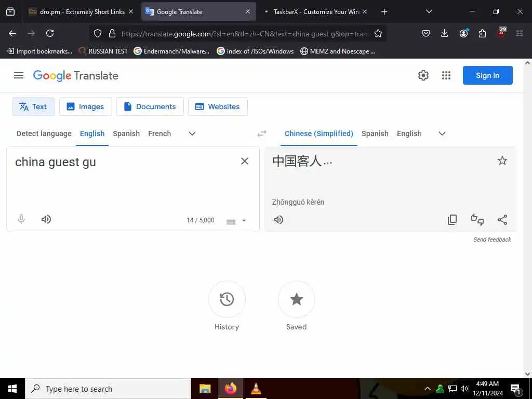Swap source and target languages
Screen dimensions: 532x399
coord(262,134)
